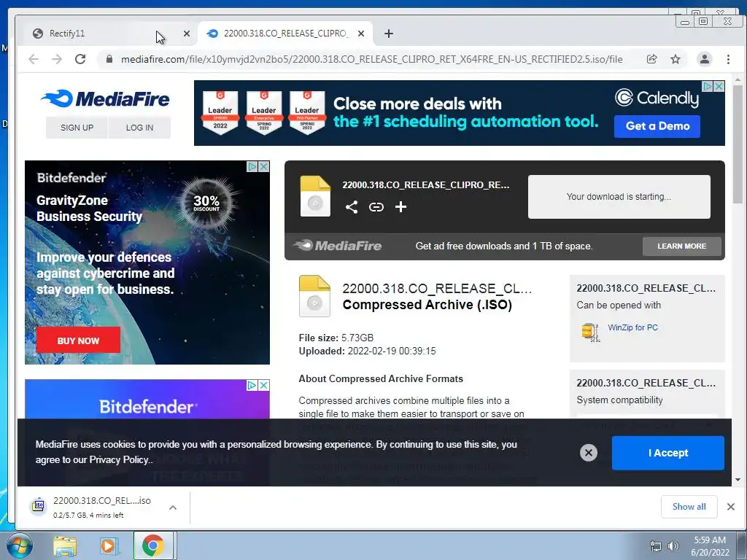Click Get a Demo in Calendly ad
This screenshot has width=747, height=560.
(x=657, y=126)
